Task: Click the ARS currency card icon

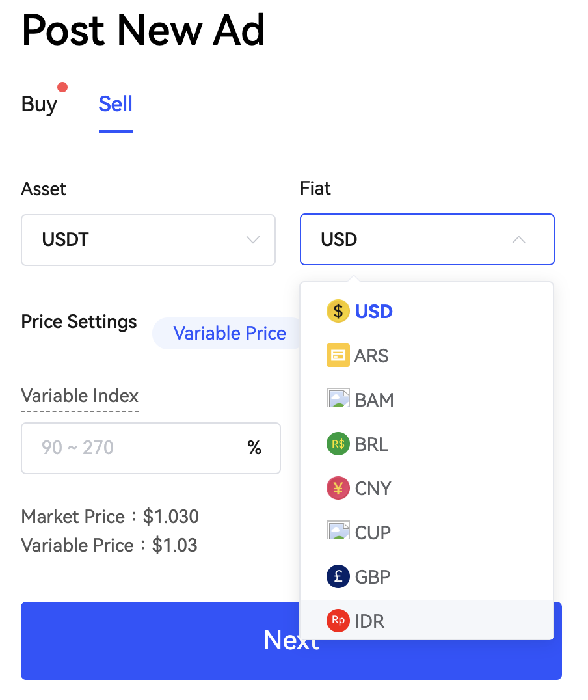Action: [x=338, y=356]
